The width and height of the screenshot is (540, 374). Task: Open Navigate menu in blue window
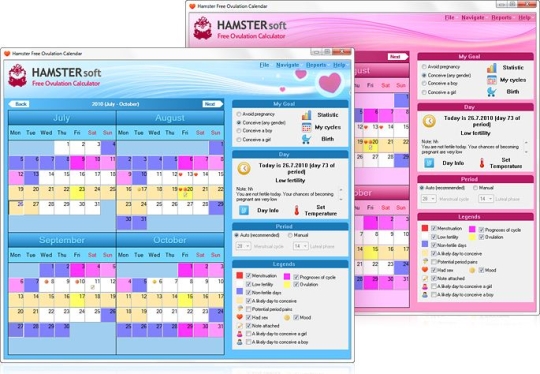[287, 65]
